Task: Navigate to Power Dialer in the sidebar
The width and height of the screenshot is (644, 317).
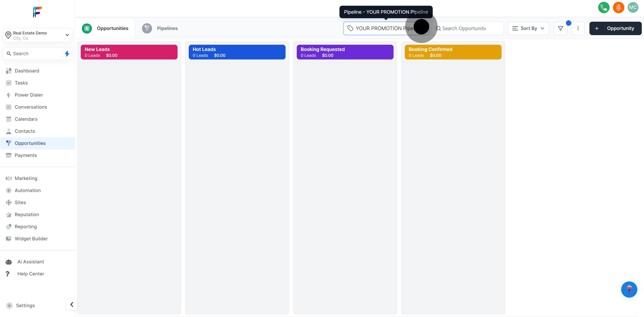Action: tap(29, 95)
